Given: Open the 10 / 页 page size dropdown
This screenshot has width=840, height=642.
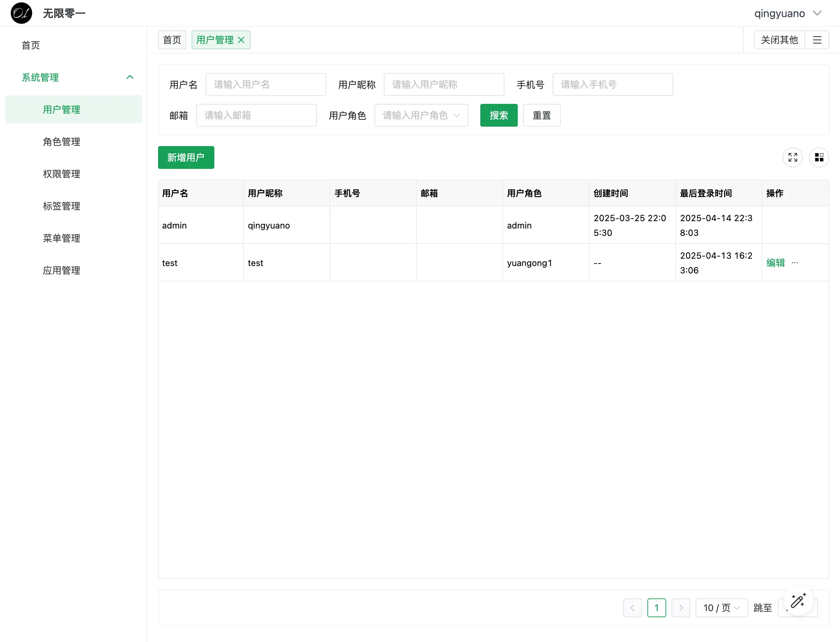Looking at the screenshot, I should pyautogui.click(x=721, y=607).
